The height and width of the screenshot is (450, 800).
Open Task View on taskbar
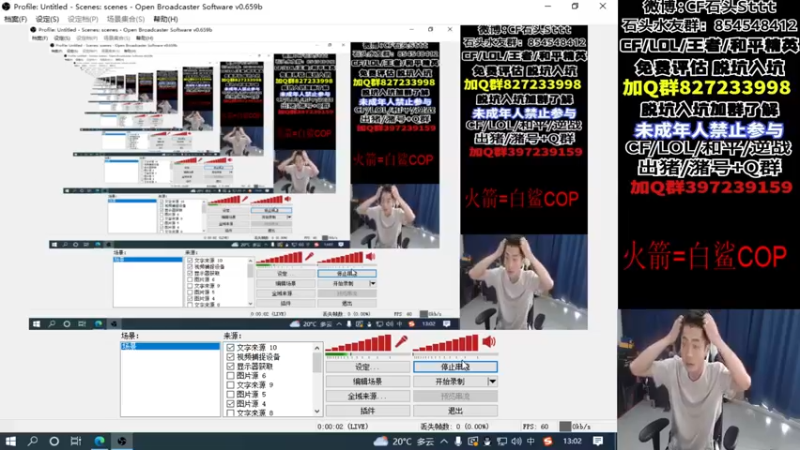click(x=76, y=441)
